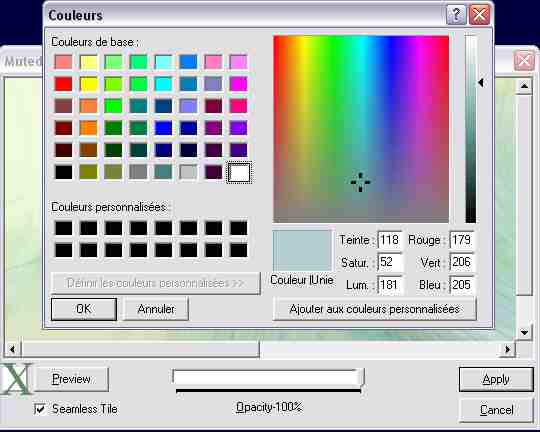Click the Preview button
The height and width of the screenshot is (432, 540).
point(72,379)
